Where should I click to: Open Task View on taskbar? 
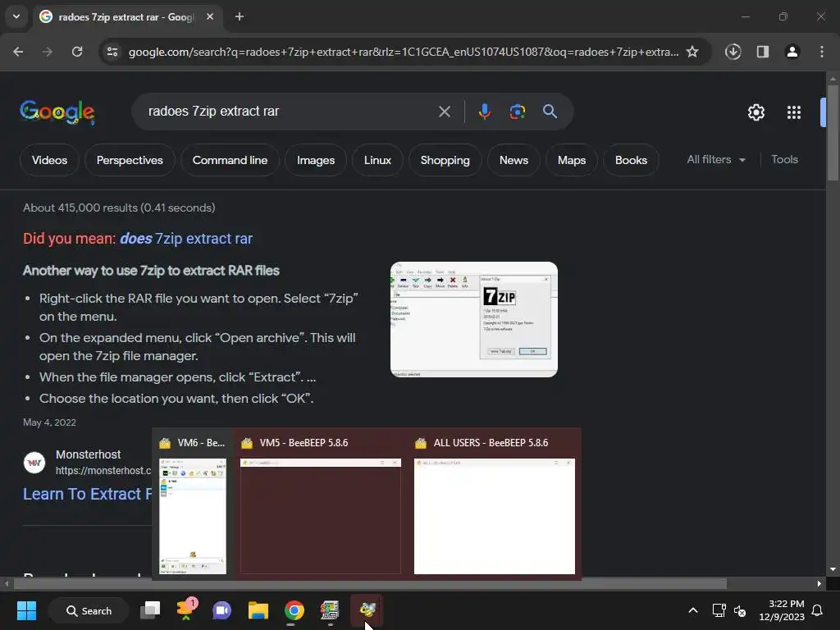pos(151,610)
